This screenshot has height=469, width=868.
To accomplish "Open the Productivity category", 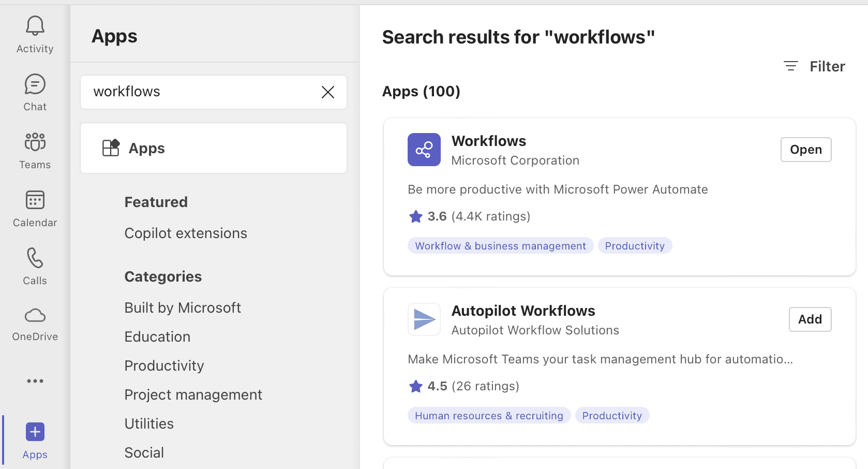I will coord(163,365).
